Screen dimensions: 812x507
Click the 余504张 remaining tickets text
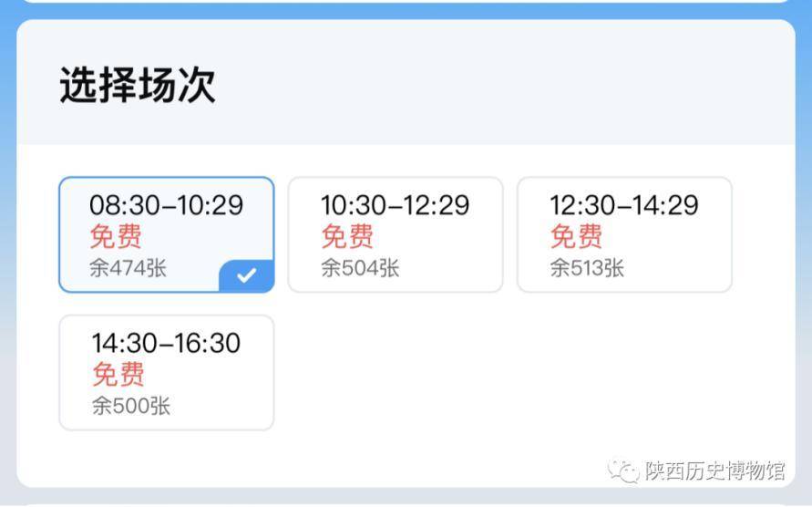360,268
